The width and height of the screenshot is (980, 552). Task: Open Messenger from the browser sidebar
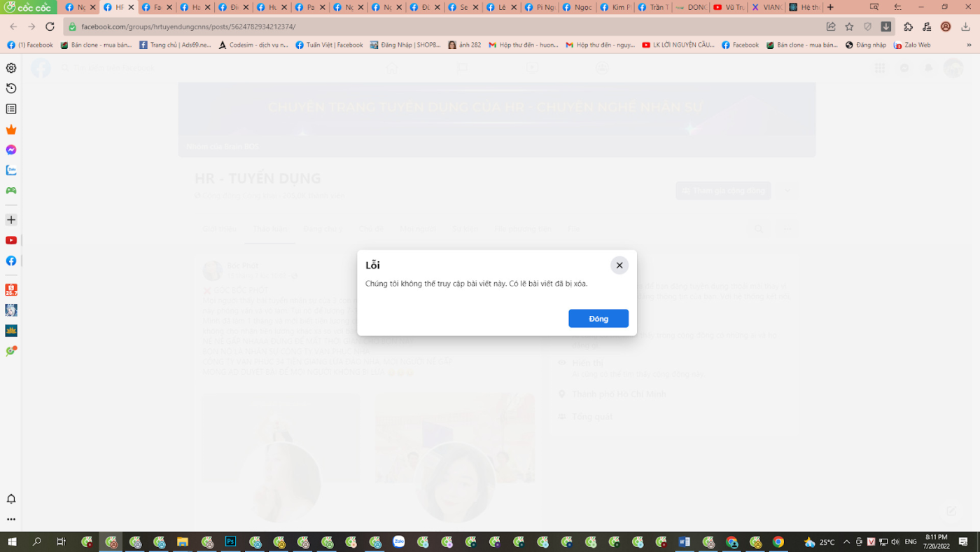[11, 150]
